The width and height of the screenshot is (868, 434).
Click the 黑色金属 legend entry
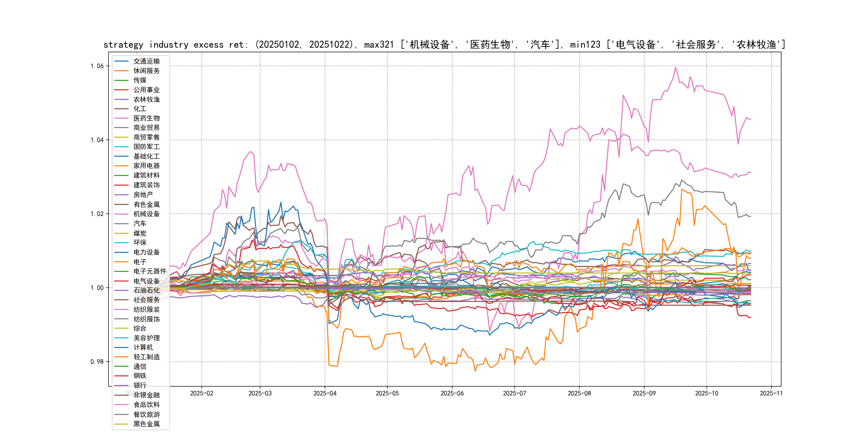pyautogui.click(x=146, y=424)
